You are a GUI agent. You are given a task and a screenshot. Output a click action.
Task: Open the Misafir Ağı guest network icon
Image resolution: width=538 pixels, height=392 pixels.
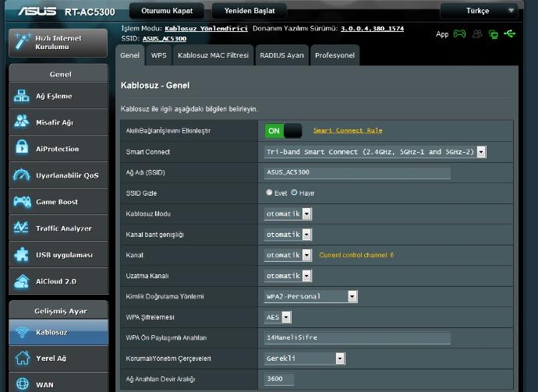pyautogui.click(x=22, y=122)
